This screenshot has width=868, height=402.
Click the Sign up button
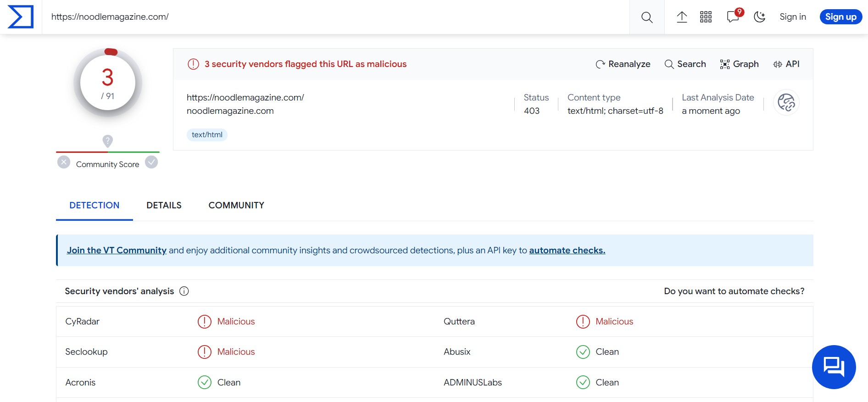pos(841,17)
